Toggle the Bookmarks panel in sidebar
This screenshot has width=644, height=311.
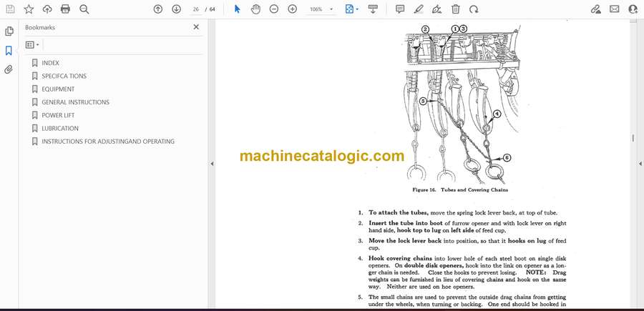coord(9,51)
